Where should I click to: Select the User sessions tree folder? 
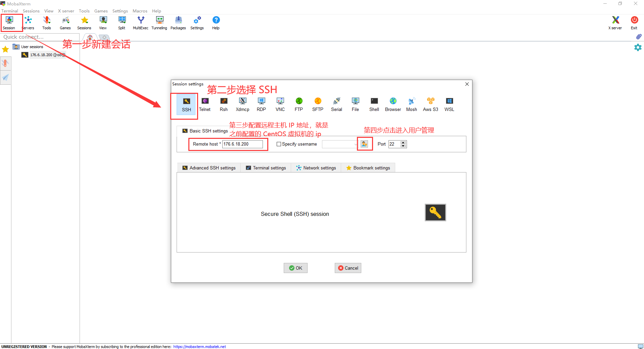click(x=28, y=47)
